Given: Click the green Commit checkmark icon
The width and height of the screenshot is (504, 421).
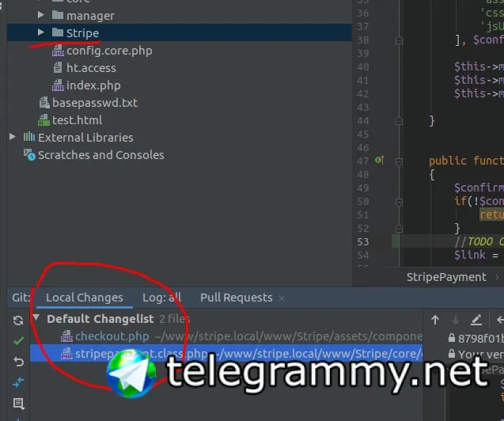Looking at the screenshot, I should click(19, 340).
